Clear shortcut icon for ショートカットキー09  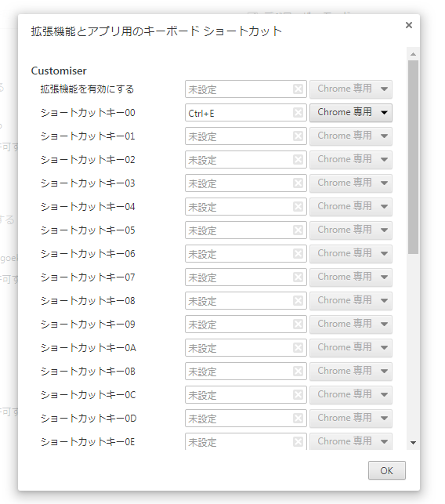298,324
